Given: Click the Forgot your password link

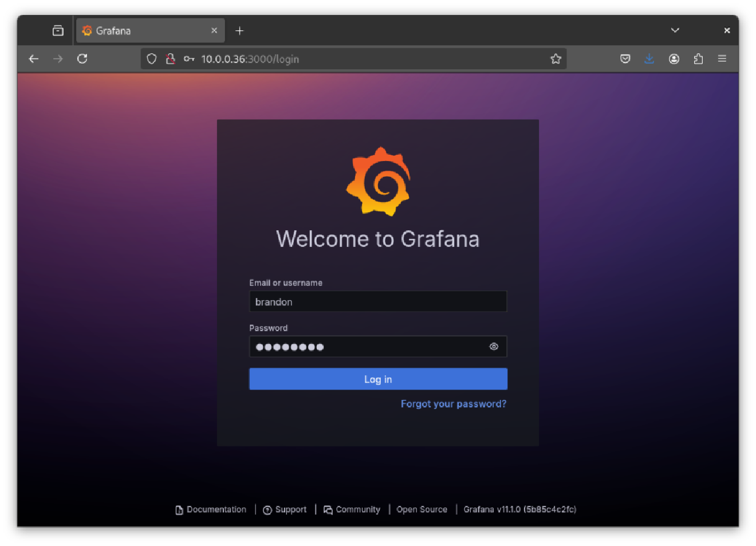Looking at the screenshot, I should (x=453, y=404).
